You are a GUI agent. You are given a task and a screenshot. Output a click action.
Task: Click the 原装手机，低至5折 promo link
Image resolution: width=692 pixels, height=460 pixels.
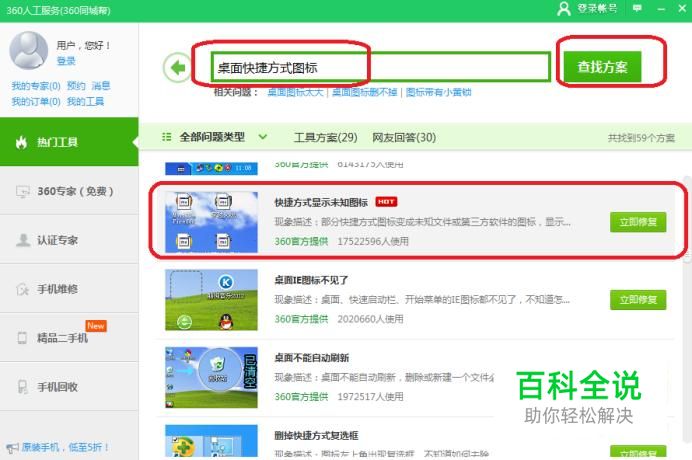coord(65,447)
